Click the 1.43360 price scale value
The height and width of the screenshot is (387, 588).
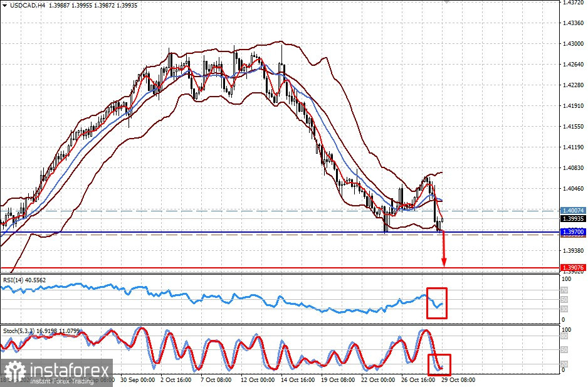point(574,23)
